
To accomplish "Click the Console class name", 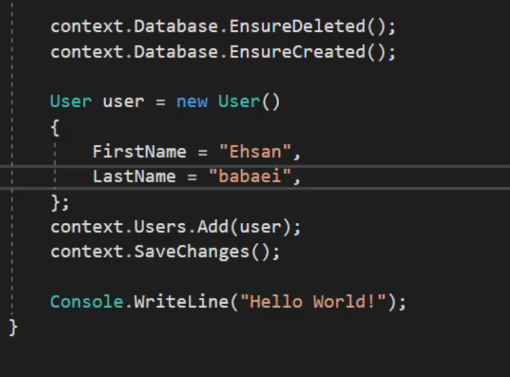I will 87,302.
